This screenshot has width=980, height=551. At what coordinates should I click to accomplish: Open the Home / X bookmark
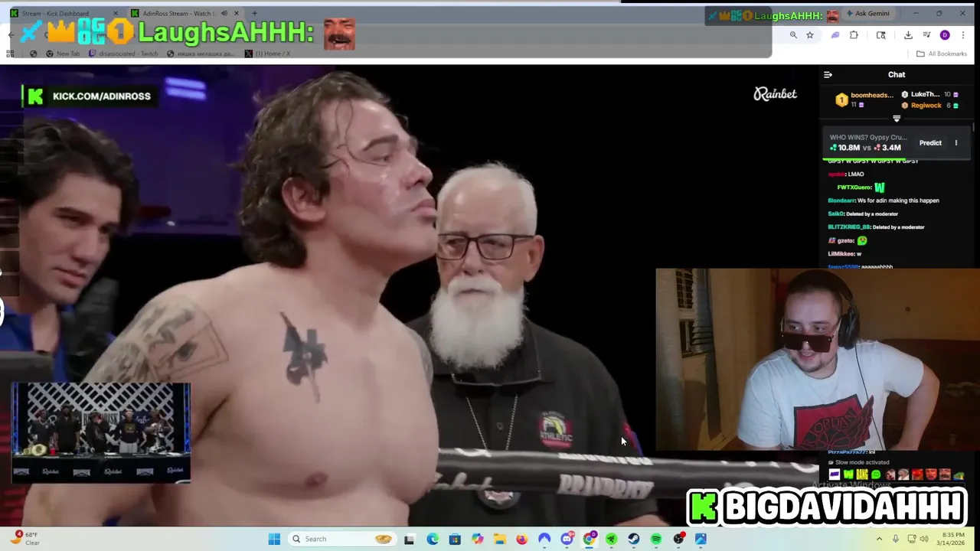(267, 54)
